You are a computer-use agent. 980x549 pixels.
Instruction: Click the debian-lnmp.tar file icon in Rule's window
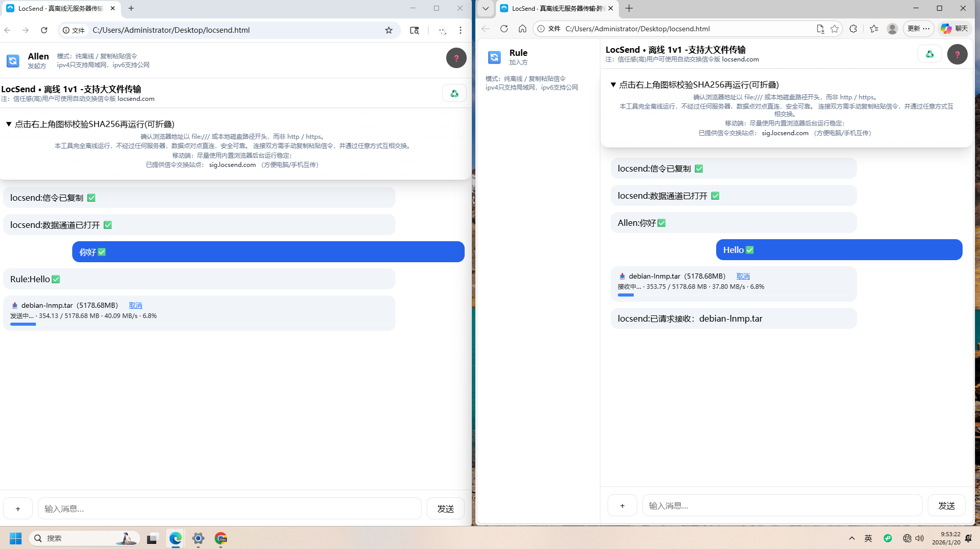click(622, 276)
